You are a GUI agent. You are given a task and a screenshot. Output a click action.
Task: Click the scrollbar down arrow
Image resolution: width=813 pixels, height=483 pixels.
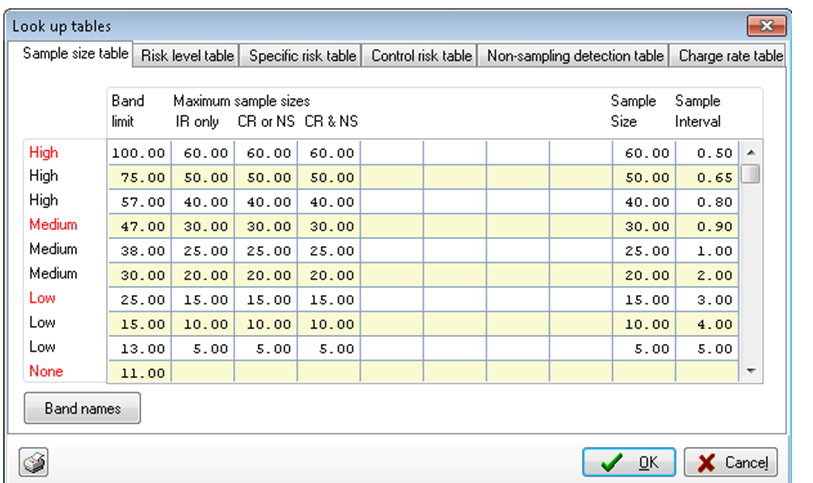pyautogui.click(x=751, y=371)
